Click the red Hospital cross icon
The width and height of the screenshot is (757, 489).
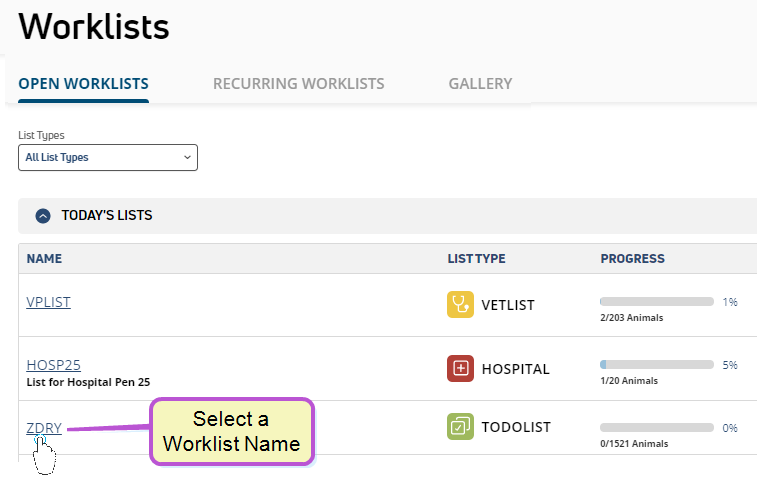pyautogui.click(x=460, y=368)
